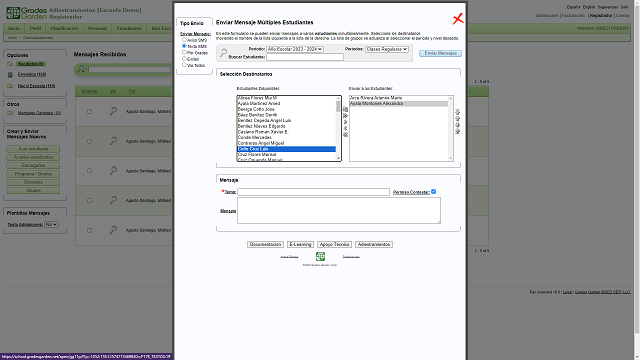
Task: Select the Aviso SMS radio option
Action: click(x=184, y=40)
